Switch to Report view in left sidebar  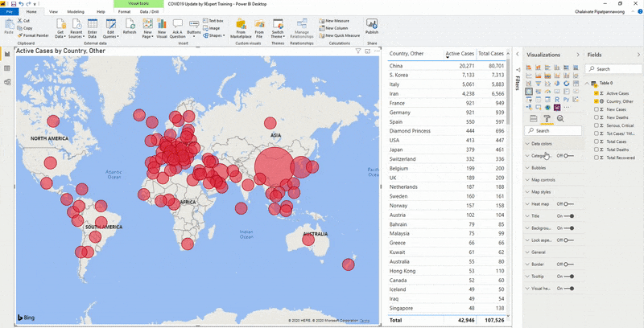pyautogui.click(x=7, y=54)
